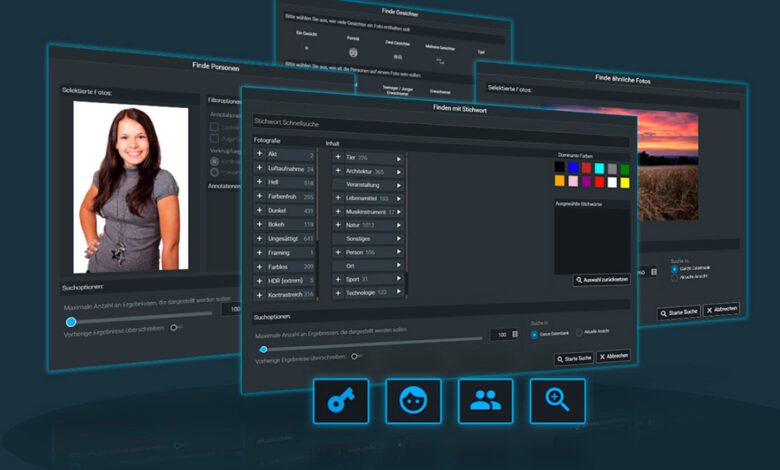Expand the Ort subcategories arrow
780x470 pixels.
(x=398, y=265)
